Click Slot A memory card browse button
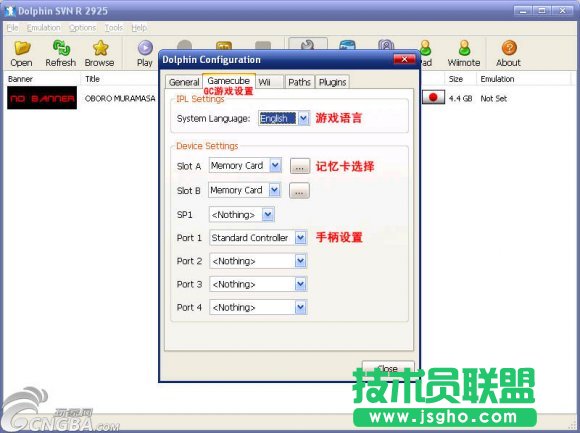The height and width of the screenshot is (433, 580). [x=300, y=166]
